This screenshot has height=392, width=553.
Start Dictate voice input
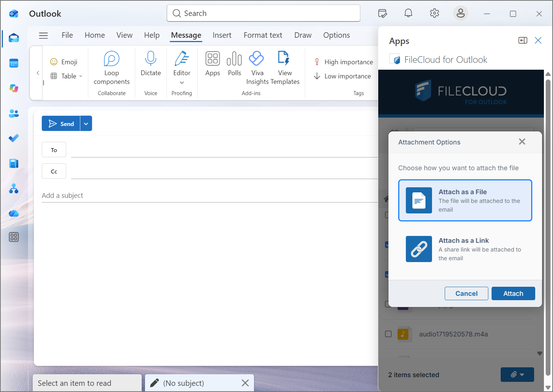pyautogui.click(x=151, y=64)
